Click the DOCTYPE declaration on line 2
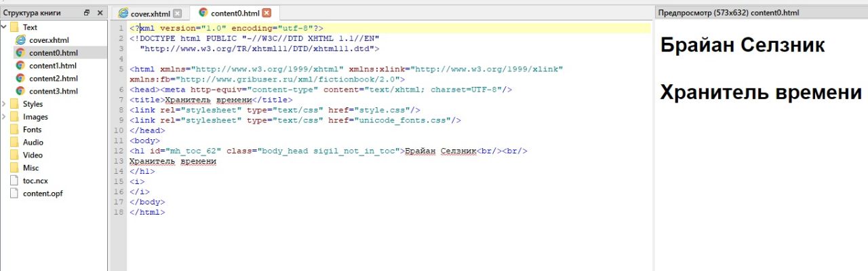 coord(254,38)
